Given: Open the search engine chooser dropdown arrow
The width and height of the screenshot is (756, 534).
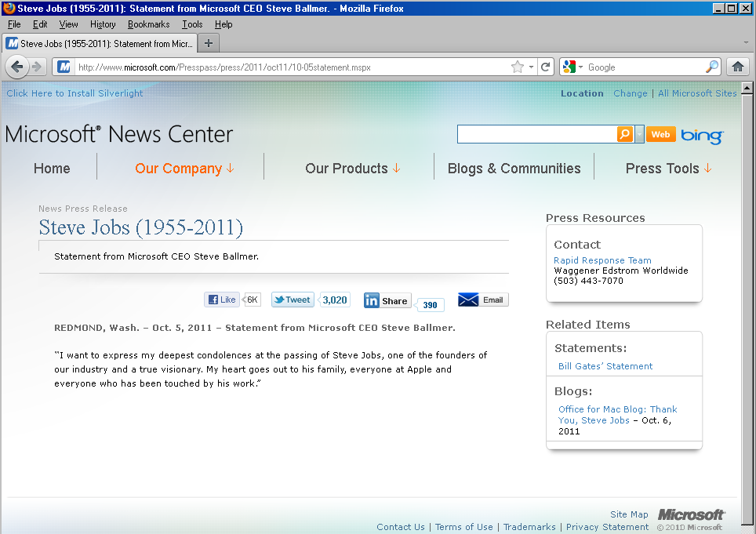Looking at the screenshot, I should pyautogui.click(x=580, y=67).
